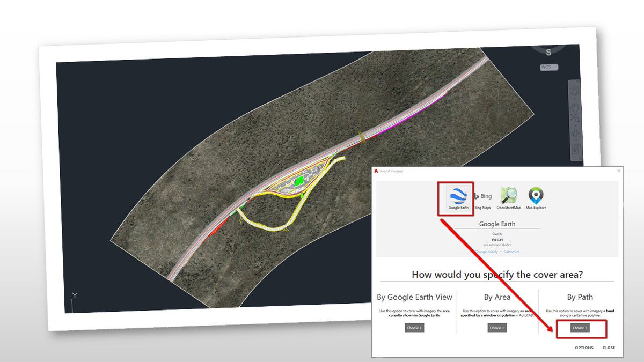Image resolution: width=644 pixels, height=362 pixels.
Task: Select the Map Explorer imagery source
Action: click(x=536, y=198)
